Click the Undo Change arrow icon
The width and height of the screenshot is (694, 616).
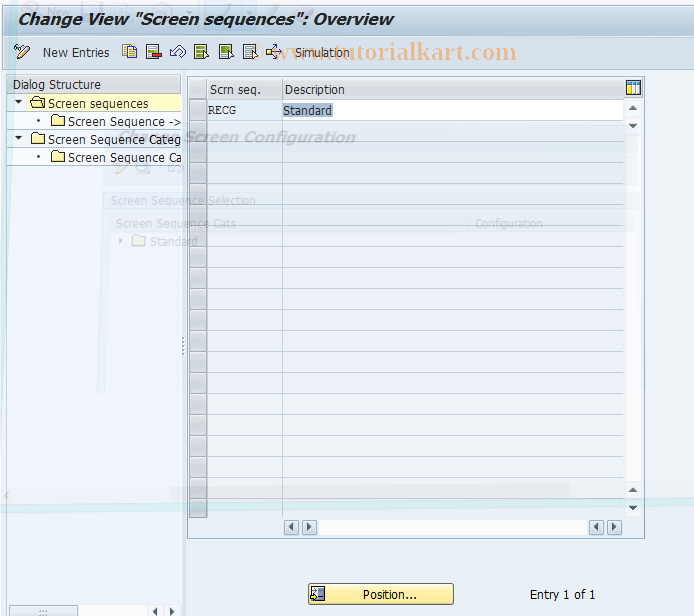coord(177,52)
